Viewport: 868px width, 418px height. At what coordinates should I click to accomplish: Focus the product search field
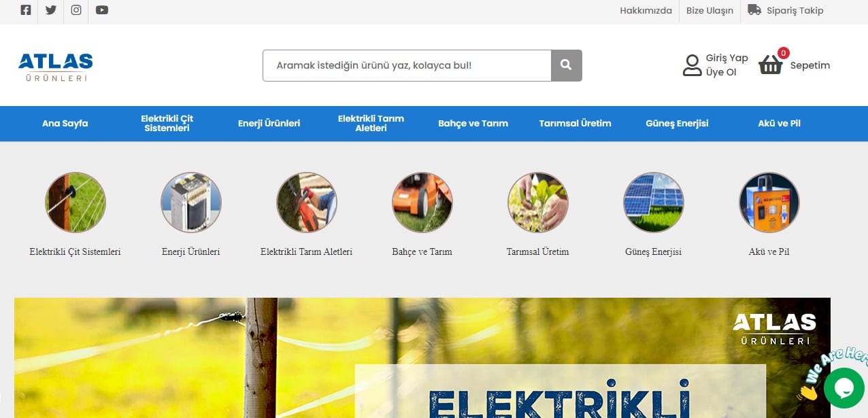point(407,65)
